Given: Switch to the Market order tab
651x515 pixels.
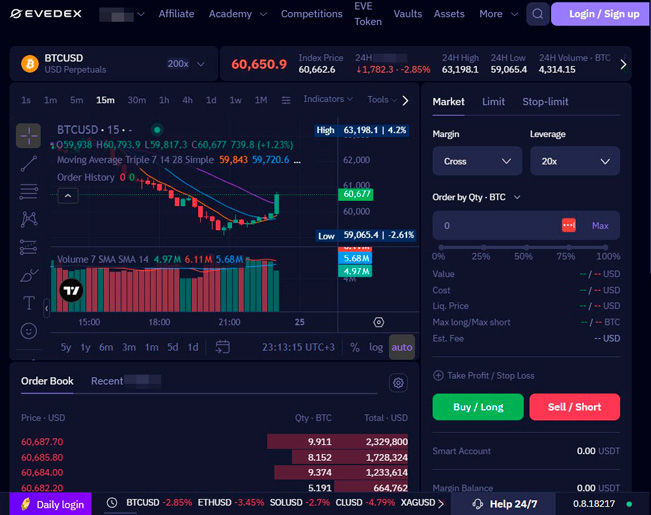Looking at the screenshot, I should 448,102.
